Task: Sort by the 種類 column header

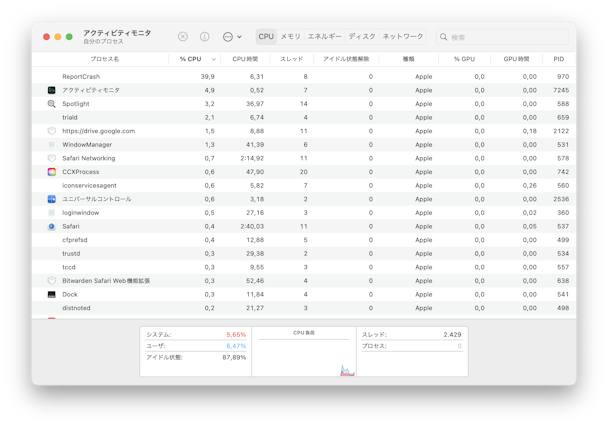Action: click(x=408, y=59)
